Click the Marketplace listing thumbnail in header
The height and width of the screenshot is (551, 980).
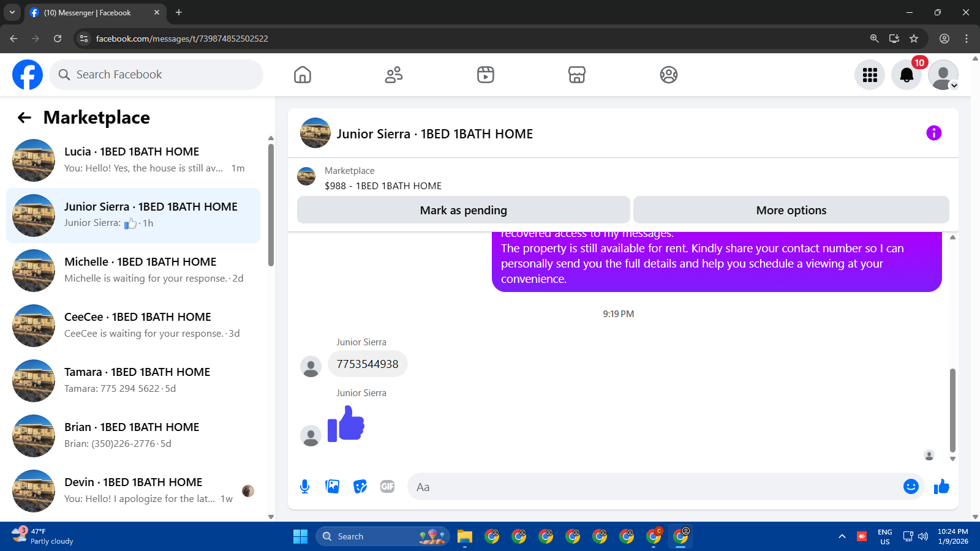pos(306,176)
